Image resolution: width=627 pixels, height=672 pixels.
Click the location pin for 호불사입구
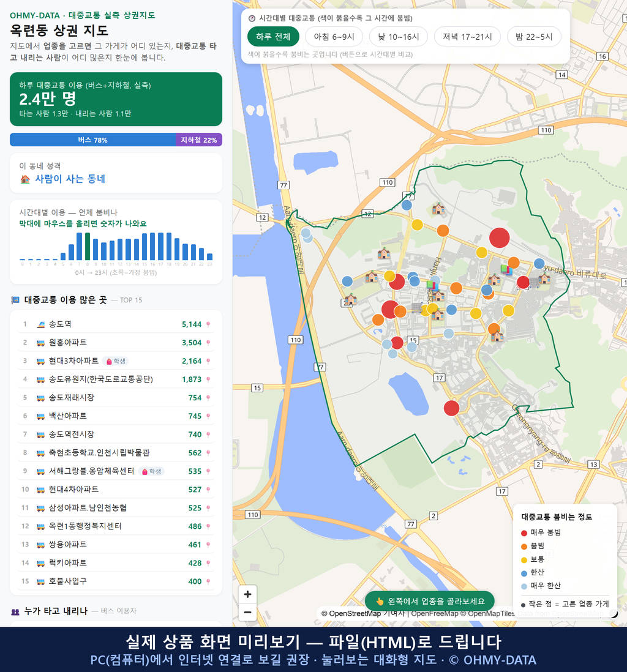pyautogui.click(x=208, y=581)
